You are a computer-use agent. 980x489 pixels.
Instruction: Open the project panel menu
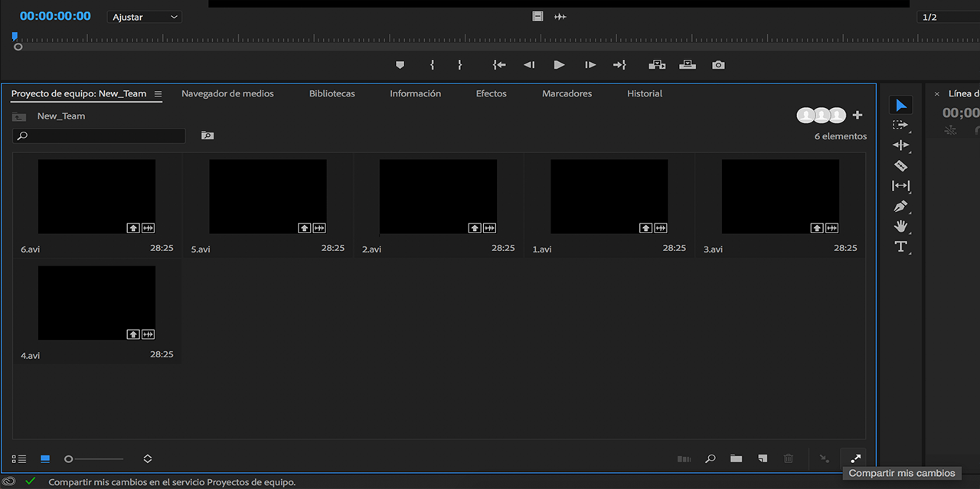click(x=158, y=93)
